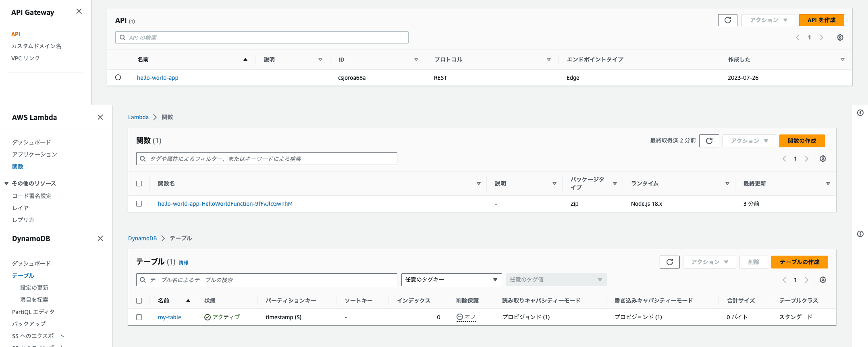
Task: Go to next page of API list
Action: coord(821,37)
